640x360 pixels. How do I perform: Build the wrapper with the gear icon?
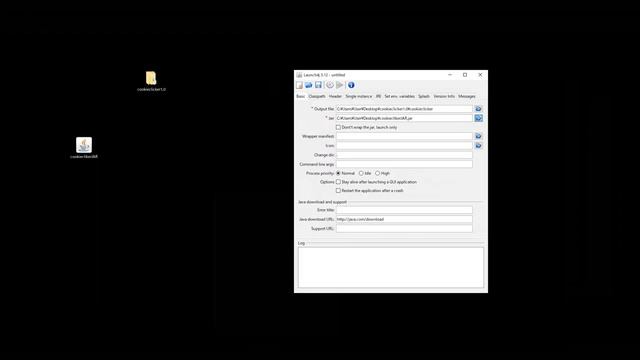330,85
